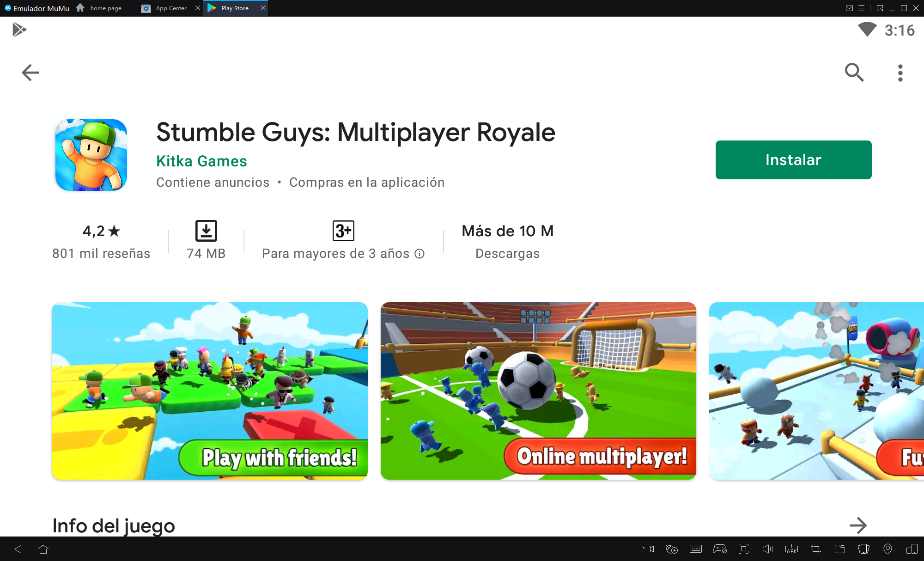Click fullscreen toggle icon in bottom bar

744,549
